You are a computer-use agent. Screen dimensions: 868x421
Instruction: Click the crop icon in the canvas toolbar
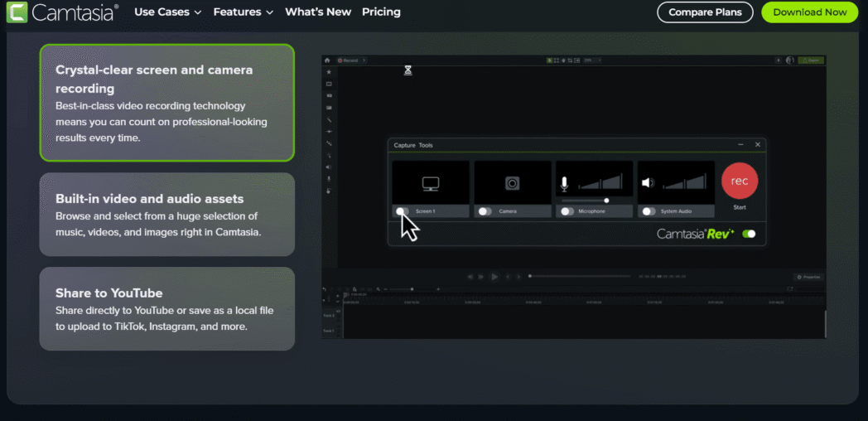(x=570, y=60)
